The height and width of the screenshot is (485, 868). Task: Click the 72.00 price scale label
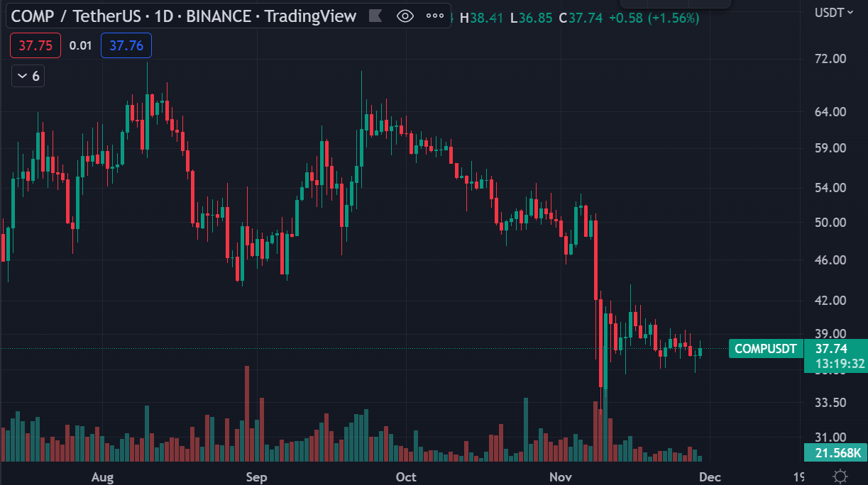click(831, 58)
